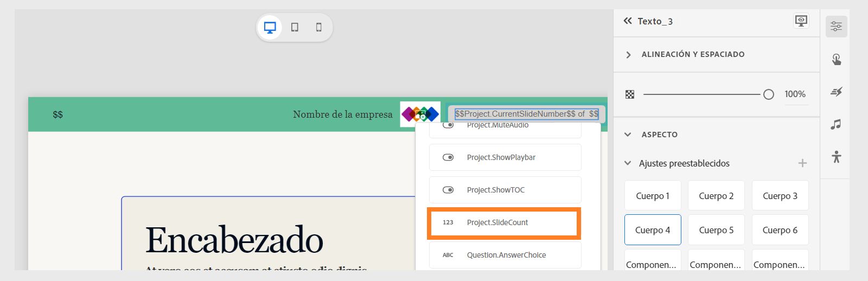Switch to mobile phone preview mode
The width and height of the screenshot is (868, 281).
pyautogui.click(x=319, y=27)
